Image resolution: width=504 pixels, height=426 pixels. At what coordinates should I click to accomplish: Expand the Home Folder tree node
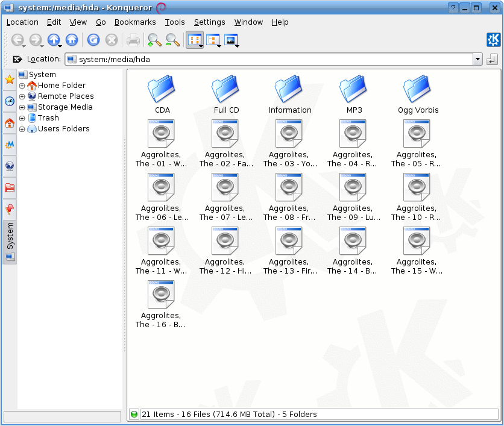pos(22,86)
